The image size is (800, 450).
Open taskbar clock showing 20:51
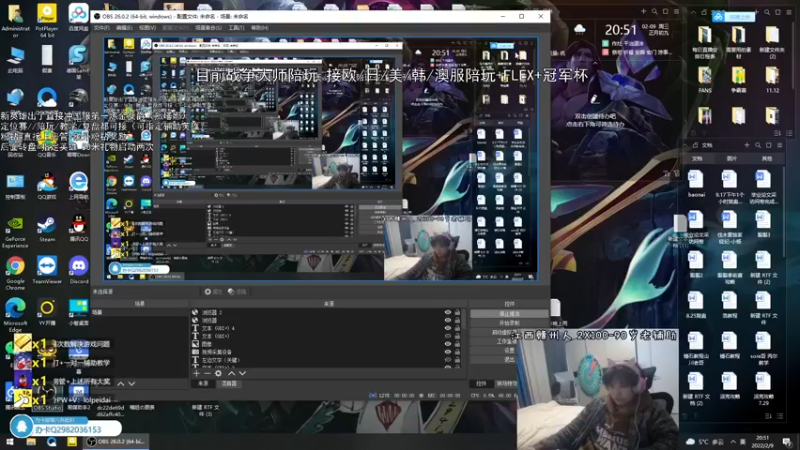[762, 442]
